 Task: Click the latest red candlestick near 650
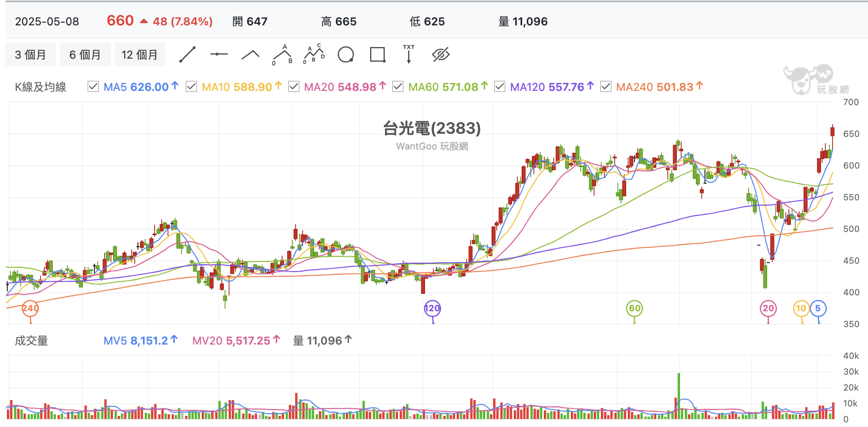click(833, 131)
